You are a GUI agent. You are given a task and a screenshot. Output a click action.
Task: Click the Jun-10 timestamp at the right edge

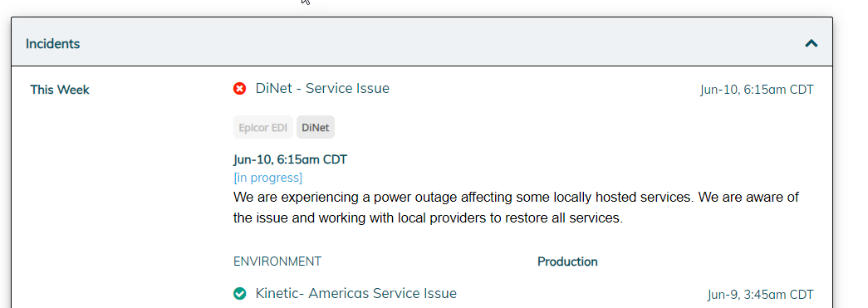(x=757, y=90)
